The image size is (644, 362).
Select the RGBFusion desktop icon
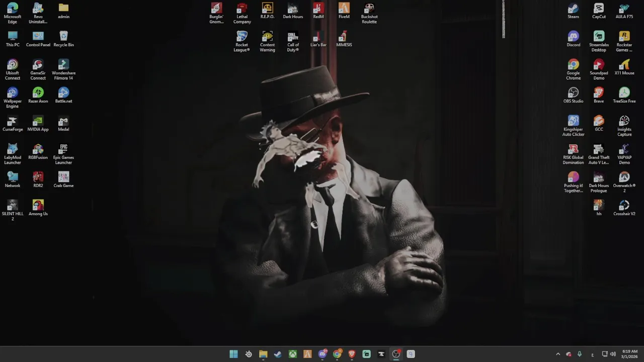tap(38, 151)
